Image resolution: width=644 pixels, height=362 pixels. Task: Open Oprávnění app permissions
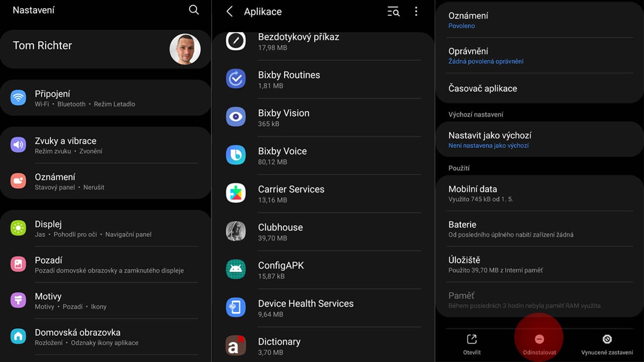(x=539, y=55)
